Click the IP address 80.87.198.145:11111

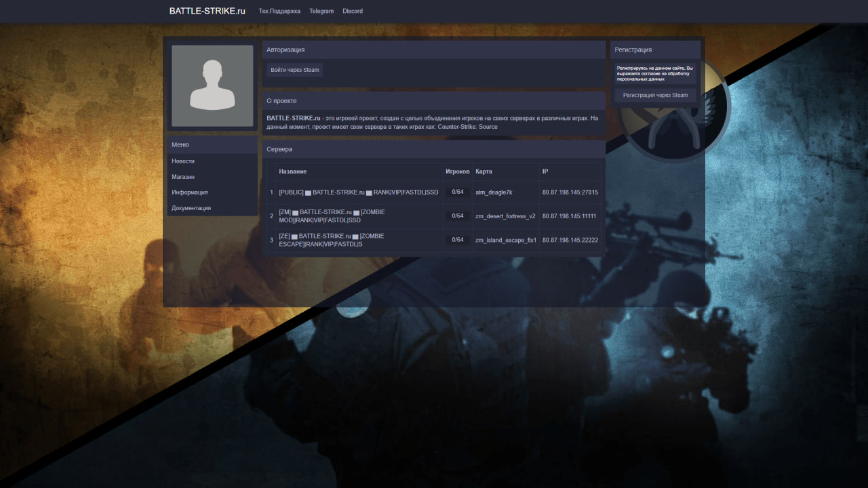coord(569,216)
